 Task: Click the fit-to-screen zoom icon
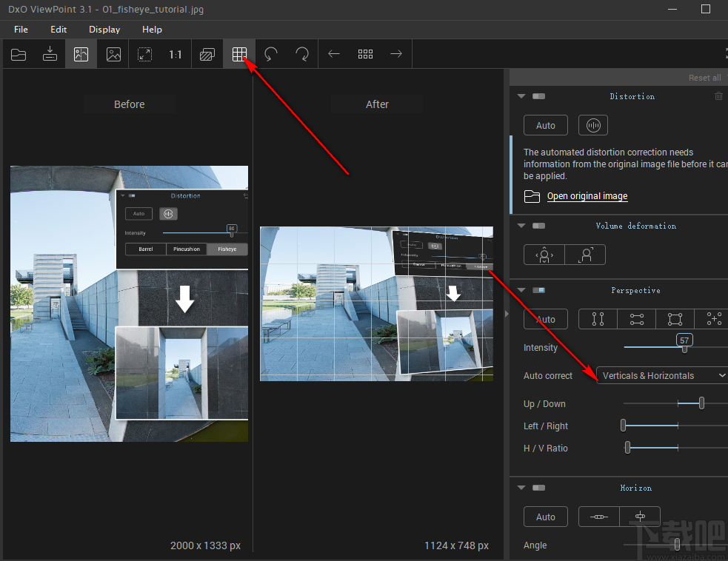145,54
